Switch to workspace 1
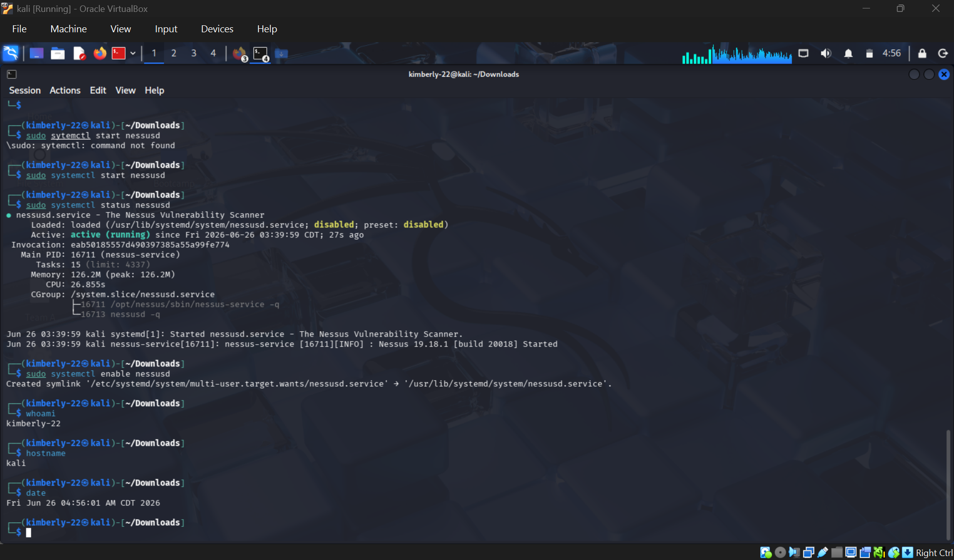 point(154,53)
